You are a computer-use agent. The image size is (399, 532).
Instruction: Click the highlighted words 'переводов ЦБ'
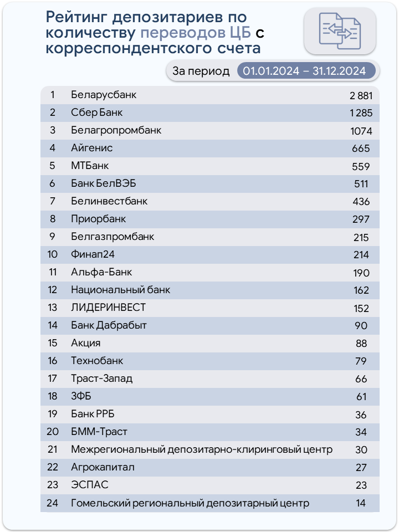196,33
